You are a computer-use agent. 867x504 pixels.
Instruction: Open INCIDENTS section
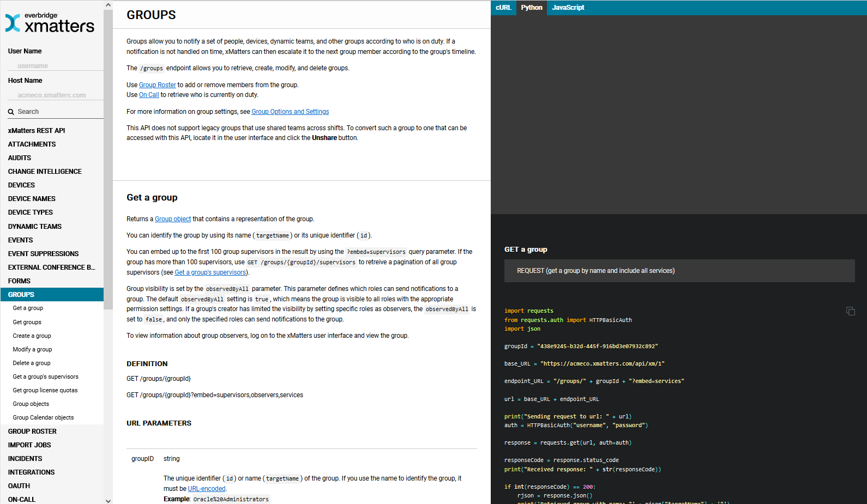25,459
